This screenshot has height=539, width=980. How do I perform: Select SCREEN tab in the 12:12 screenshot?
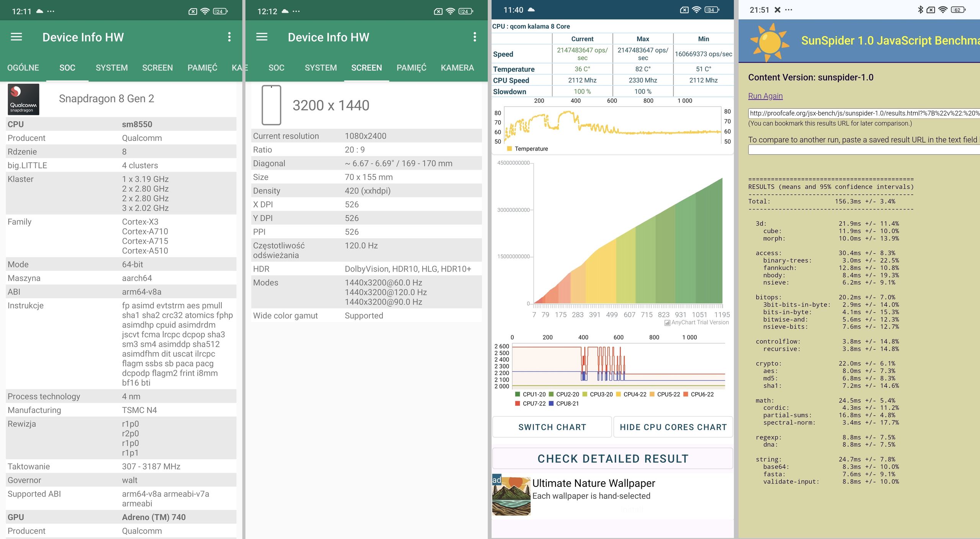click(366, 68)
